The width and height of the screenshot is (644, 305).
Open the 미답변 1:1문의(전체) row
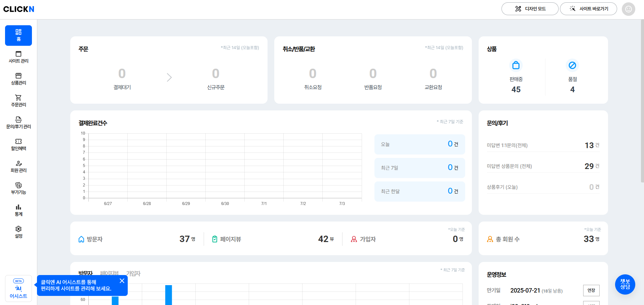coord(543,145)
